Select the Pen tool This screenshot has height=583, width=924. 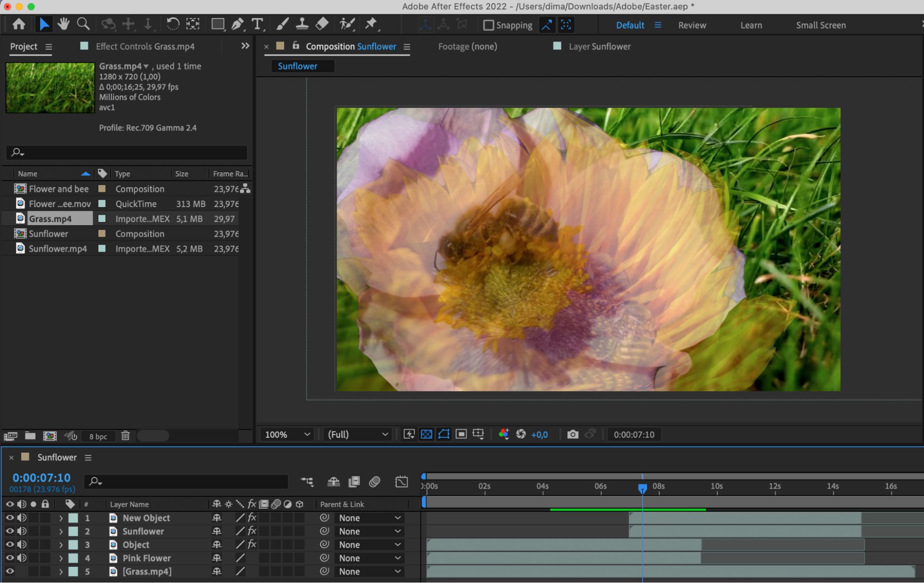pyautogui.click(x=238, y=24)
